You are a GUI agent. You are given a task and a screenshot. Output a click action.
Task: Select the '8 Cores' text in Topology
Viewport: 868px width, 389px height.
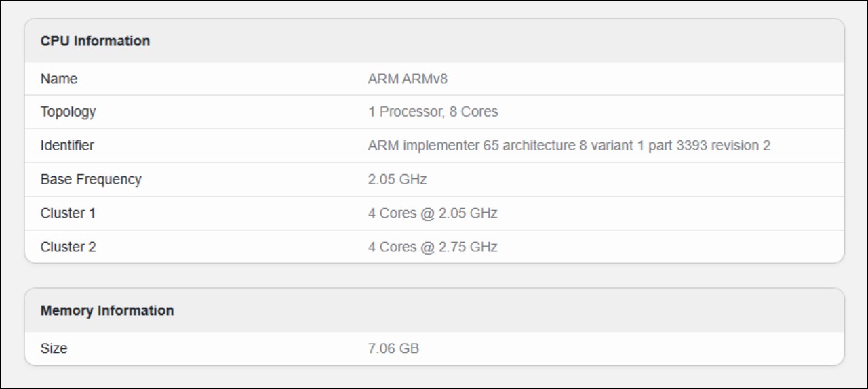click(x=474, y=111)
